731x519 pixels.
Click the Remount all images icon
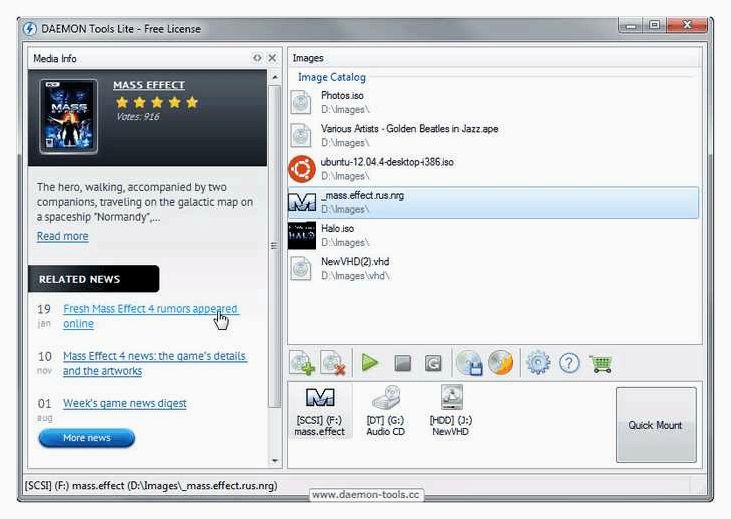click(x=433, y=363)
